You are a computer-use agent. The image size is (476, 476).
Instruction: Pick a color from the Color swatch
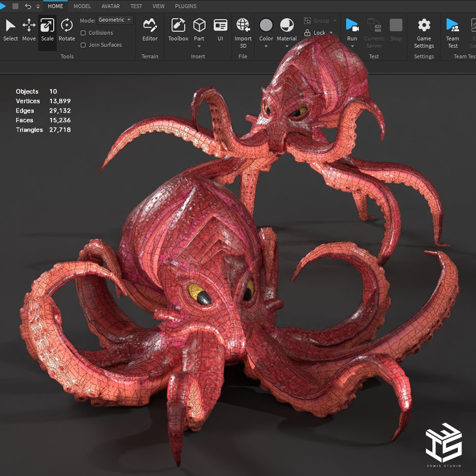266,24
